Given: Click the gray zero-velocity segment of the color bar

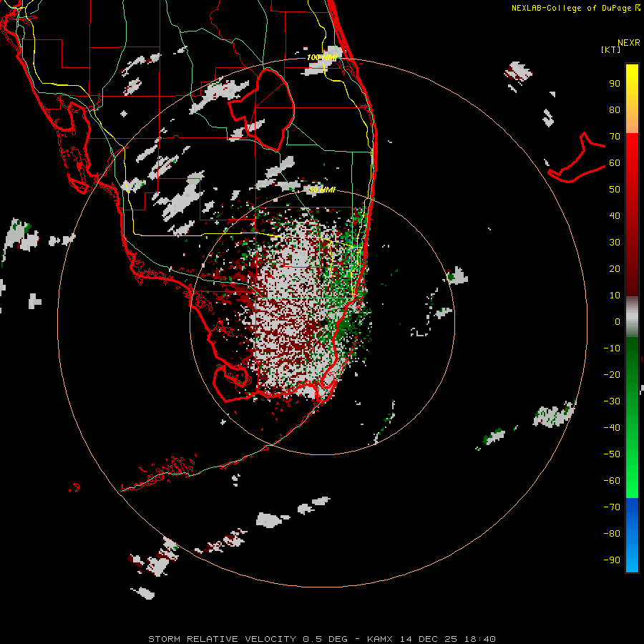Looking at the screenshot, I should (632, 317).
